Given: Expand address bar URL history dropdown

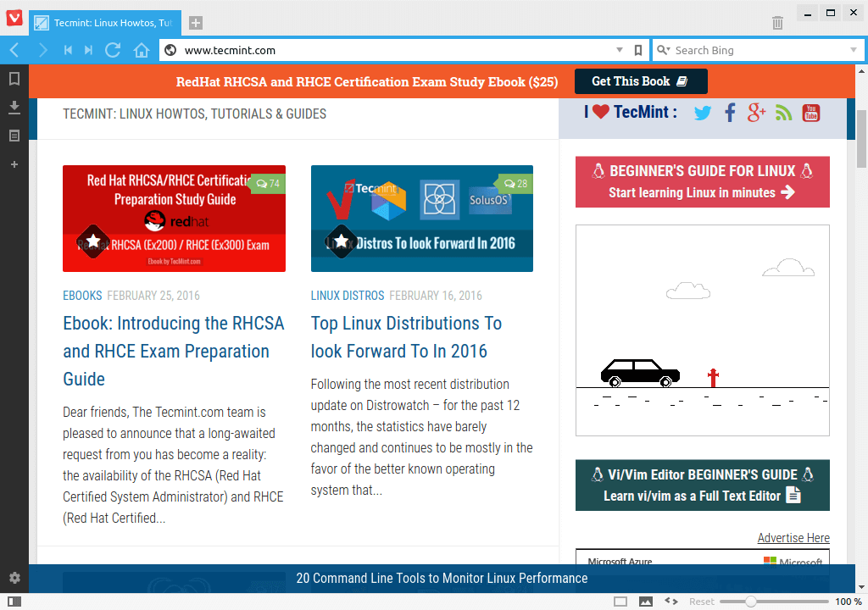Looking at the screenshot, I should point(620,50).
